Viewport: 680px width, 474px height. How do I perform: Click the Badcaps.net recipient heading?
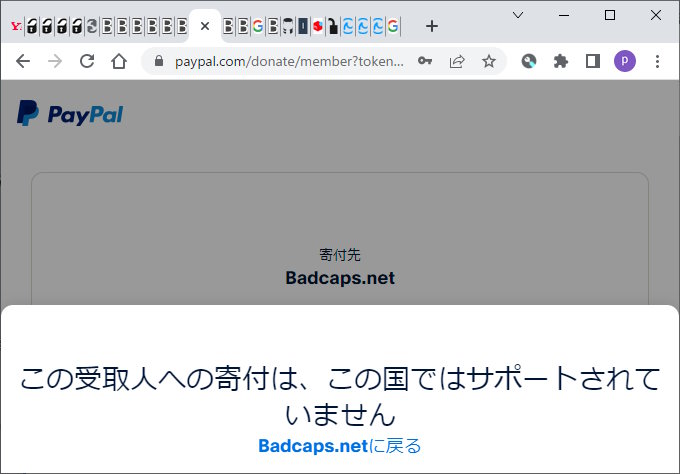340,278
